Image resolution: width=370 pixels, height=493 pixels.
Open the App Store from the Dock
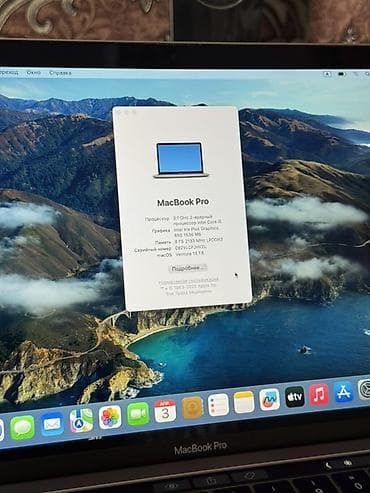[x=343, y=392]
